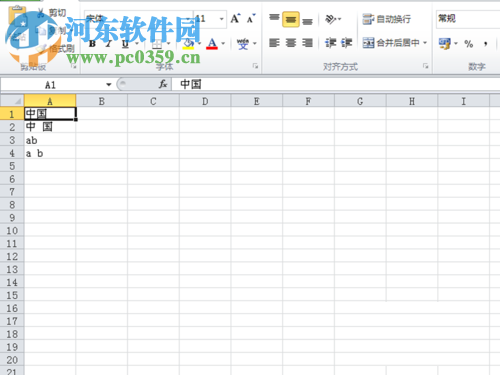Click the percent style icon
Screen dimensions: 500x375
tap(469, 44)
